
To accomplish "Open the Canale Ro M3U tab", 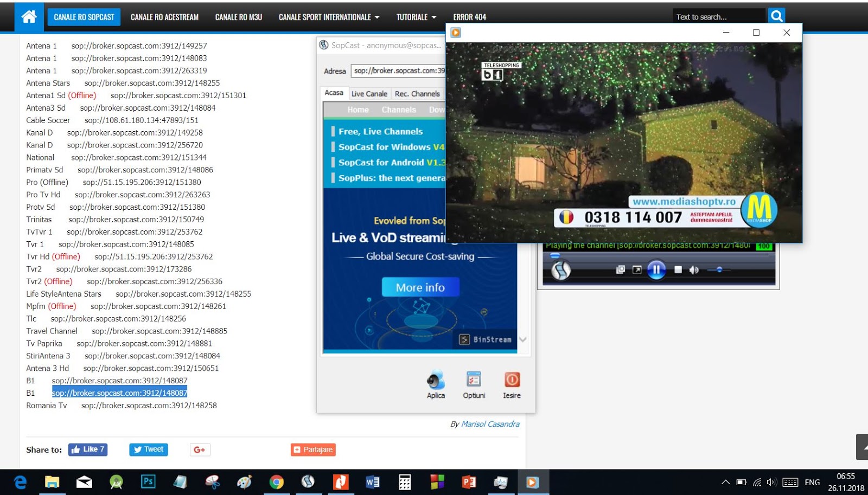I will (x=239, y=17).
